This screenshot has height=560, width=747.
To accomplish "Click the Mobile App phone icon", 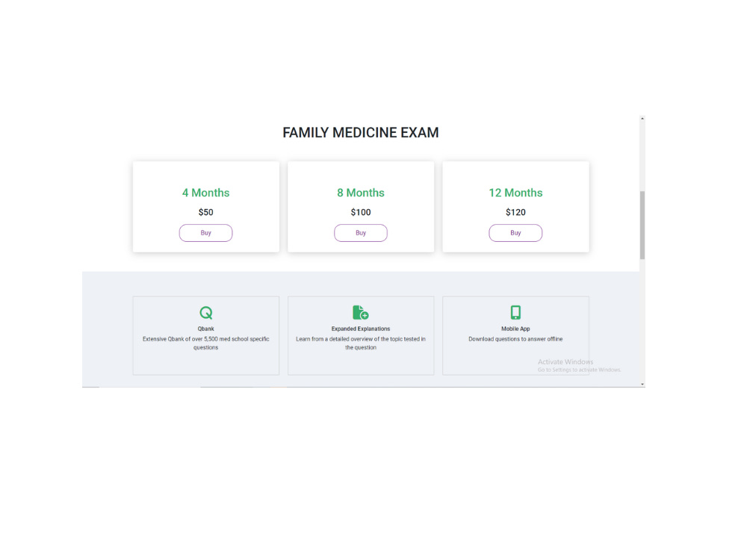I will (515, 312).
